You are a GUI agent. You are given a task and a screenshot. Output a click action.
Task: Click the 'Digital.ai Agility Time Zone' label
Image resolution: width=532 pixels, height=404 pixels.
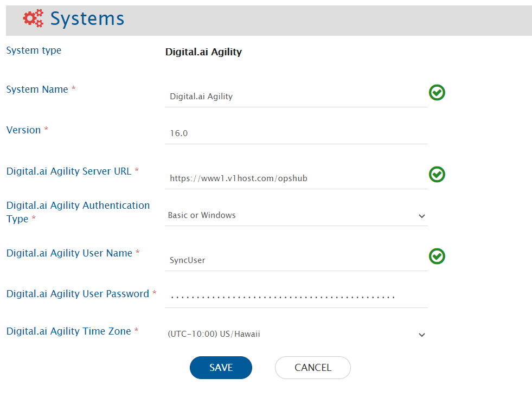coord(69,331)
